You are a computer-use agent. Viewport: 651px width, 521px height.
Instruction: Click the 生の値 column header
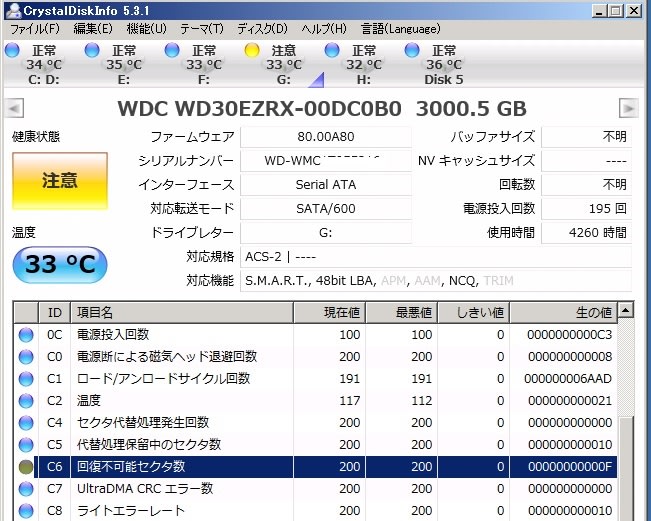tap(564, 313)
